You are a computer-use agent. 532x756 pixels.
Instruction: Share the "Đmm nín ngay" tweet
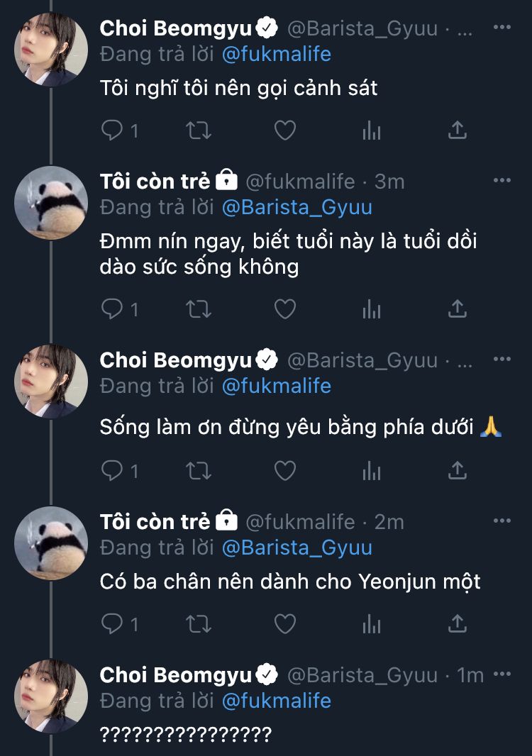[458, 308]
